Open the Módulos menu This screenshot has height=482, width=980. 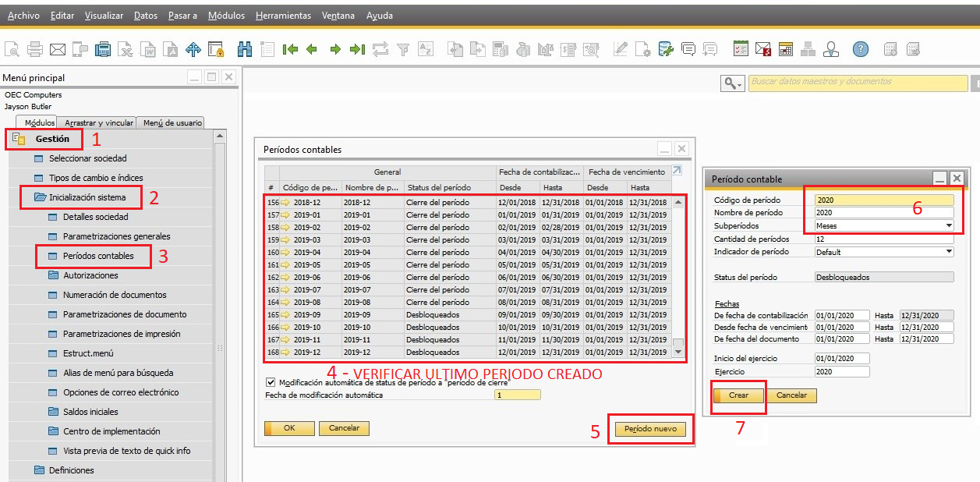[226, 16]
